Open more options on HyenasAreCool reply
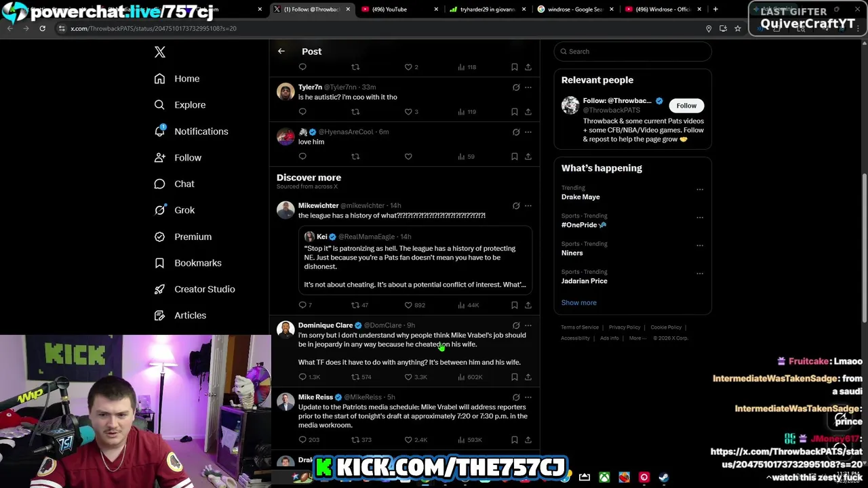Image resolution: width=868 pixels, height=488 pixels. tap(528, 132)
